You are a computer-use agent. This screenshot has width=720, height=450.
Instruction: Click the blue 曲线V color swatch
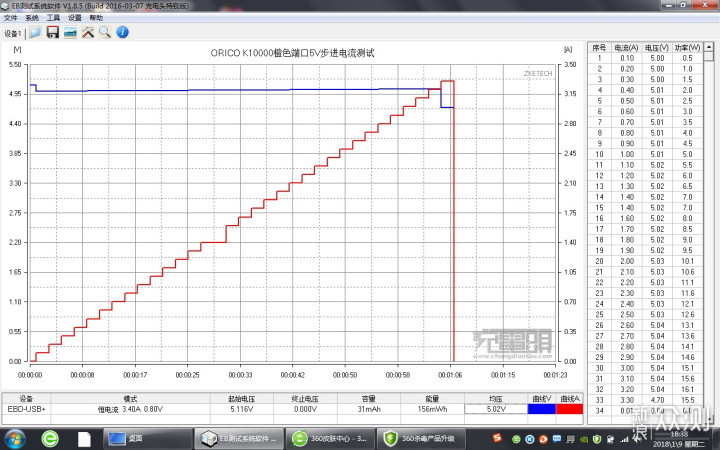tap(540, 408)
